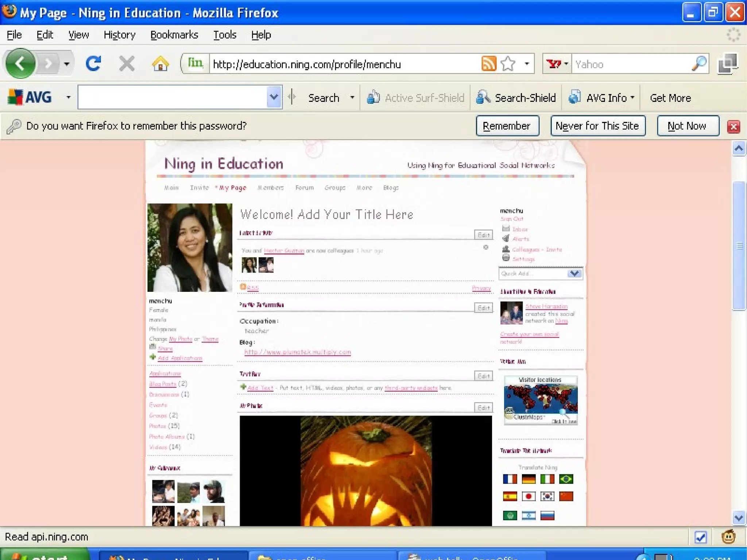Open the Members tab on Ning
The width and height of the screenshot is (747, 560).
pos(270,188)
